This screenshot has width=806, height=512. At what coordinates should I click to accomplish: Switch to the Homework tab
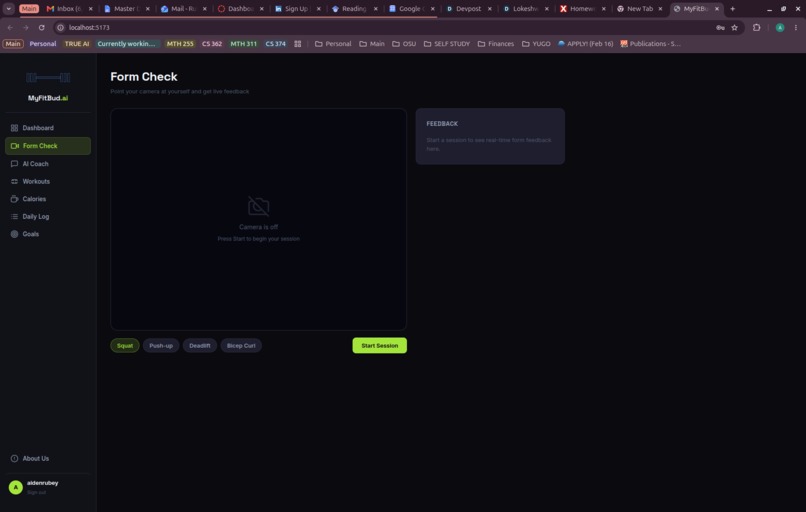[x=583, y=9]
